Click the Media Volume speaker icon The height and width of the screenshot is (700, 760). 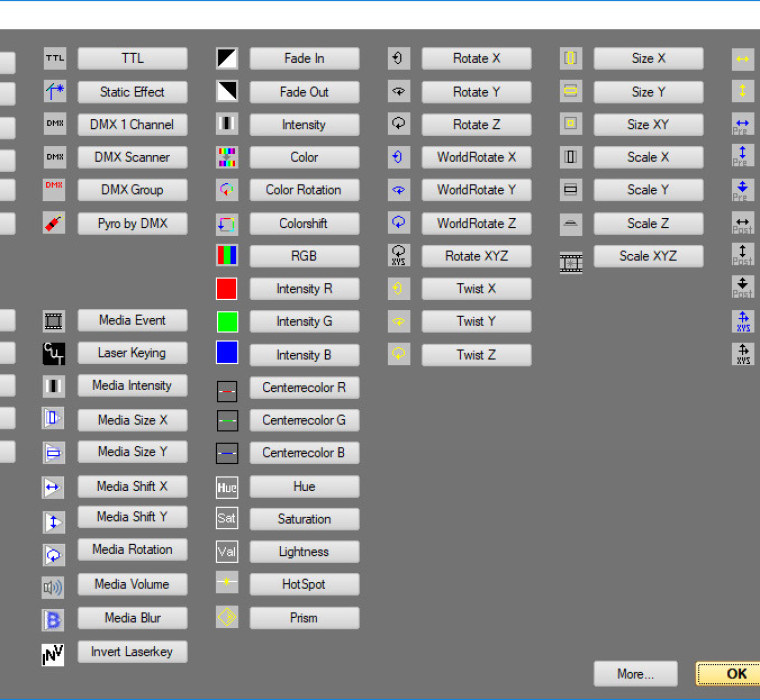pyautogui.click(x=54, y=585)
